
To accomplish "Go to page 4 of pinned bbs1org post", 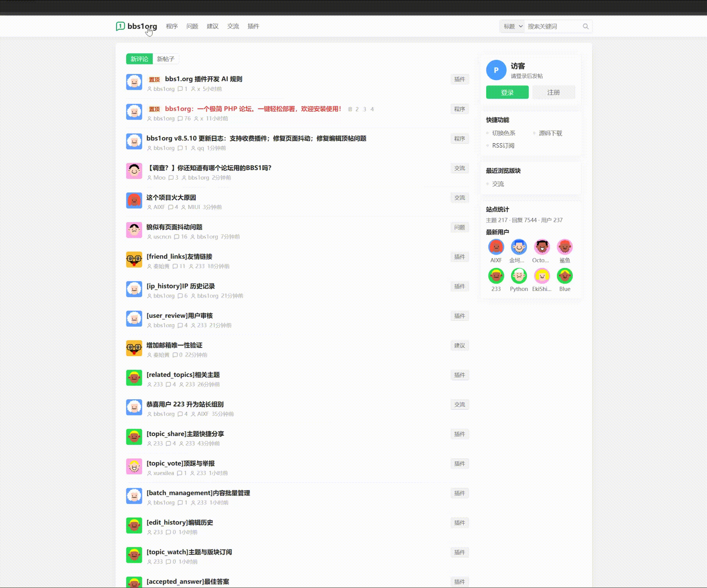I will point(372,109).
